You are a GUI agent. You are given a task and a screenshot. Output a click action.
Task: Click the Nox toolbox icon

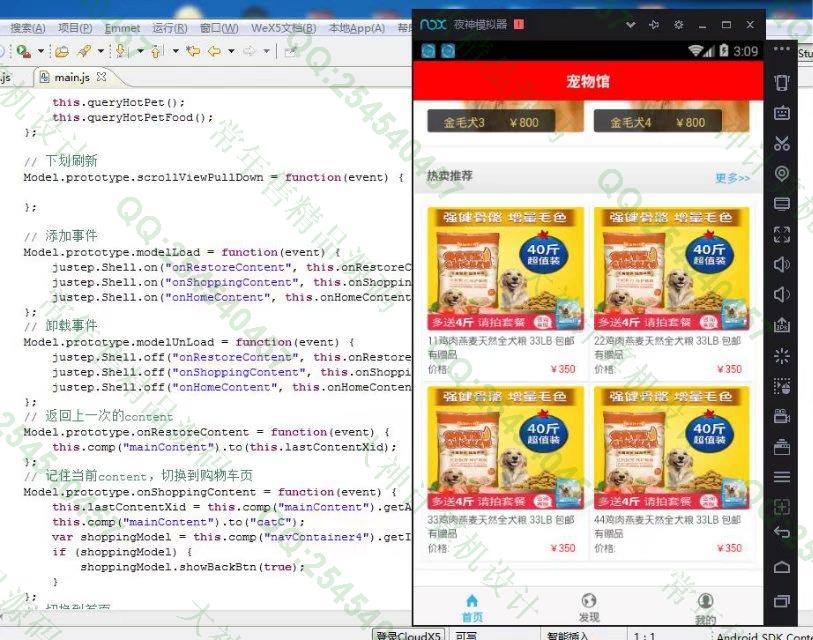point(782,447)
